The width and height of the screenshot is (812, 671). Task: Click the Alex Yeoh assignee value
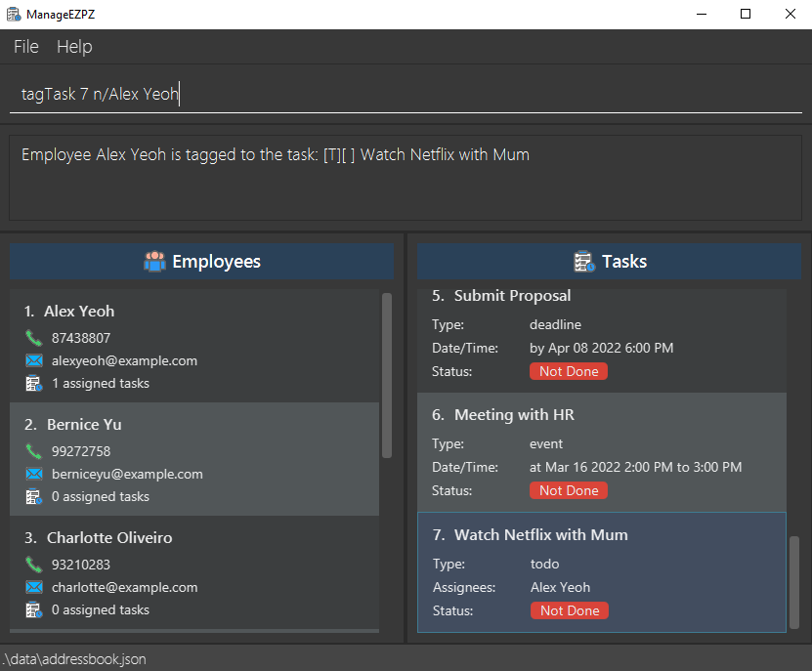[x=560, y=587]
